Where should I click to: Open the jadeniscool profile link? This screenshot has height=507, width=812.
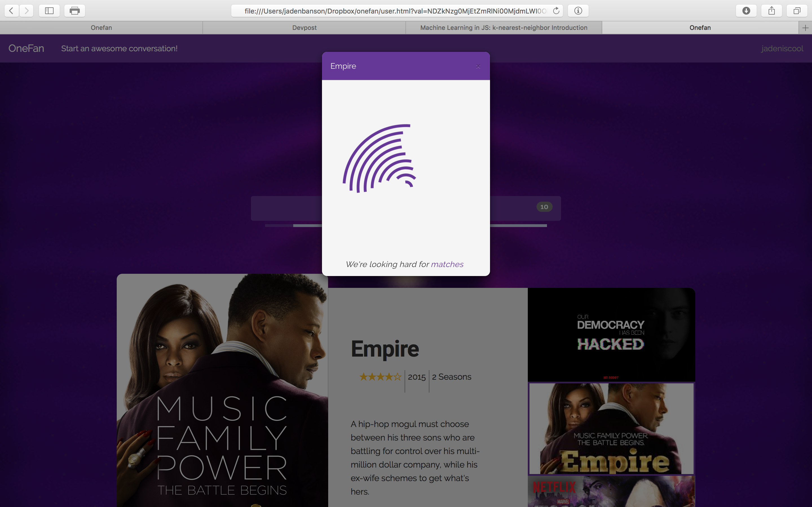[x=782, y=49]
